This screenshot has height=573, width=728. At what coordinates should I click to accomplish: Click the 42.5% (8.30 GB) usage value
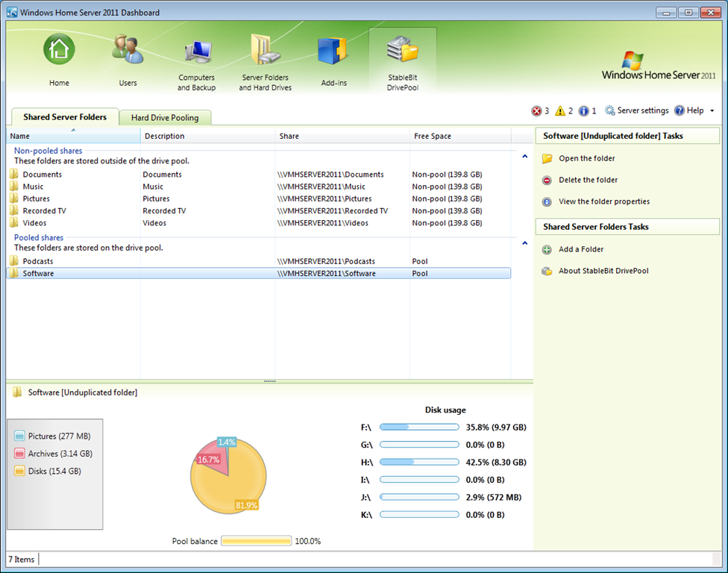coord(496,463)
